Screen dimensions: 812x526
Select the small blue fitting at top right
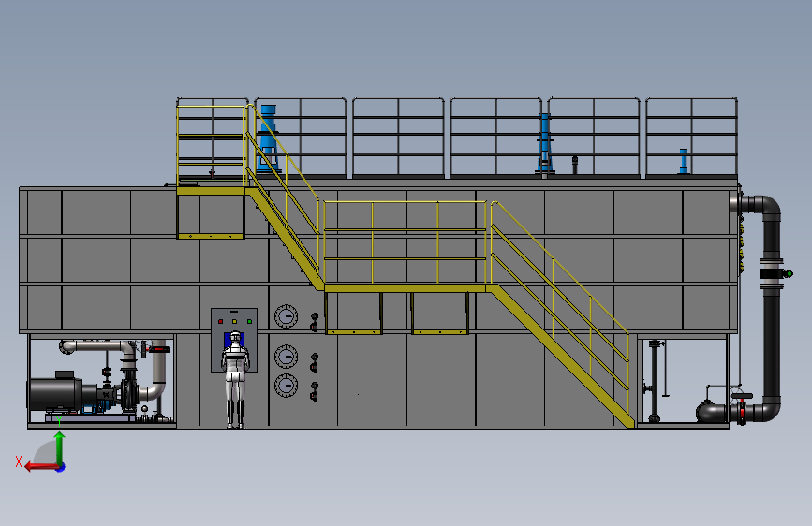[x=684, y=161]
